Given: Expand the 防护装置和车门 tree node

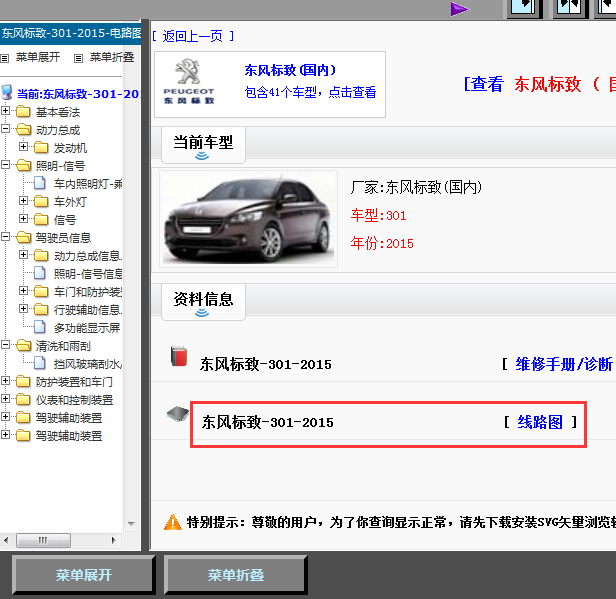Looking at the screenshot, I should [6, 381].
